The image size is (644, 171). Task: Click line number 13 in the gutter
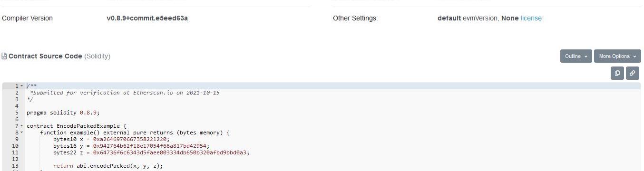coord(15,166)
